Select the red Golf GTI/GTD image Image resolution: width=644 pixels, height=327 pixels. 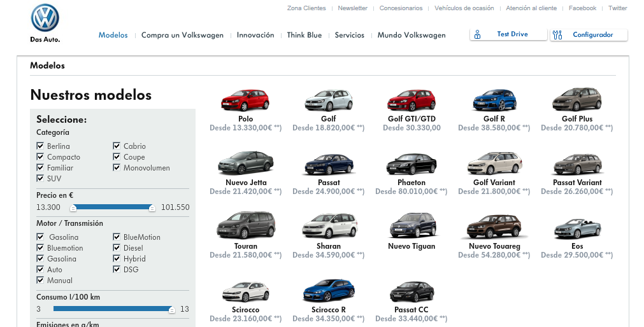(411, 100)
